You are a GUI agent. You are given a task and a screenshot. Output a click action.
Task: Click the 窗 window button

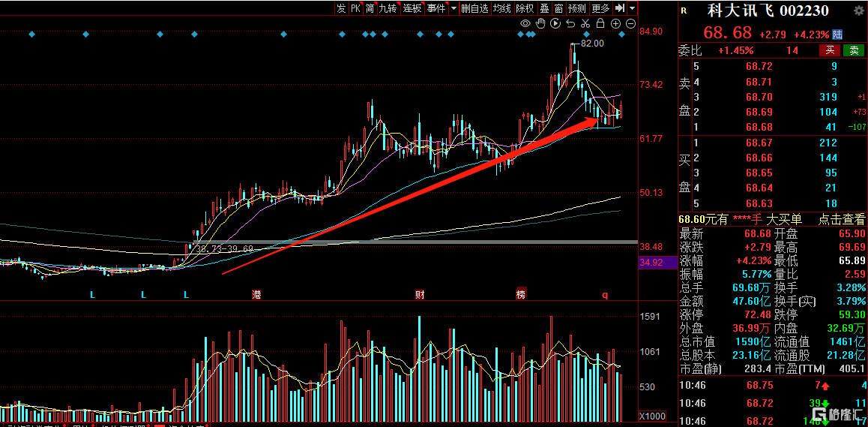click(559, 8)
